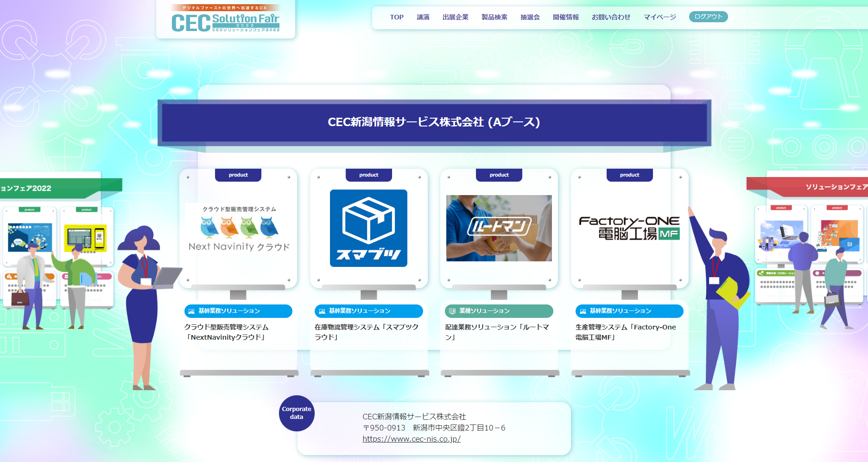This screenshot has height=462, width=868.
Task: Click the red ソリューションフェア banner
Action: 807,187
